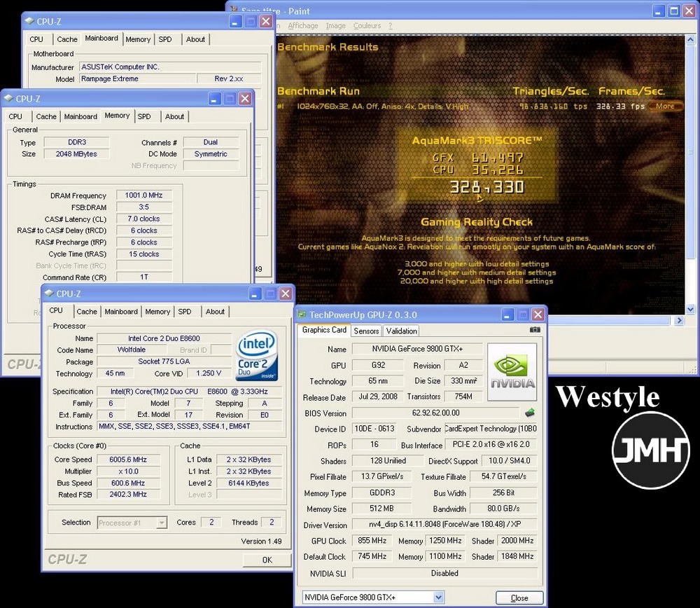
Task: Open CPU tab in CPU-Z mainboard window
Action: [36, 39]
